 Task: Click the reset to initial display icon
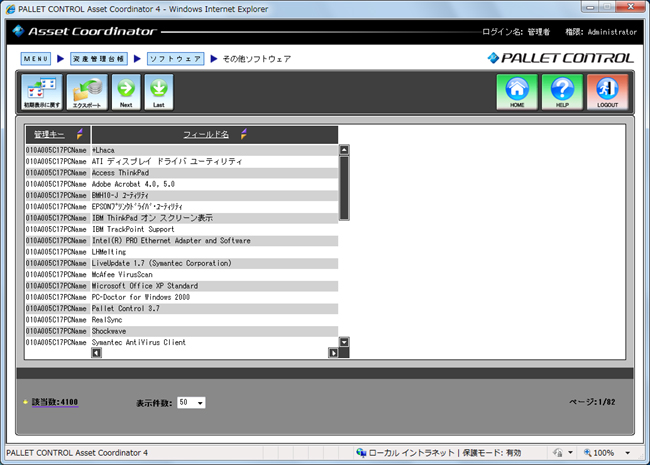point(42,92)
